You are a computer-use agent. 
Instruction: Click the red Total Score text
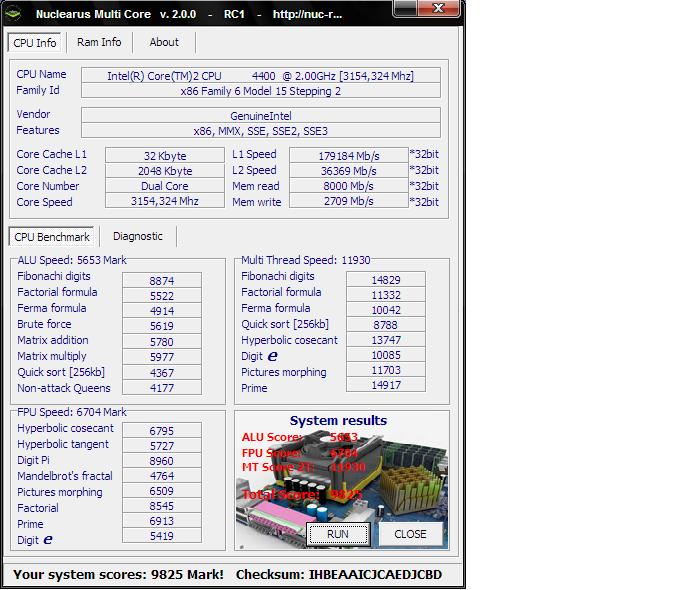[x=302, y=494]
